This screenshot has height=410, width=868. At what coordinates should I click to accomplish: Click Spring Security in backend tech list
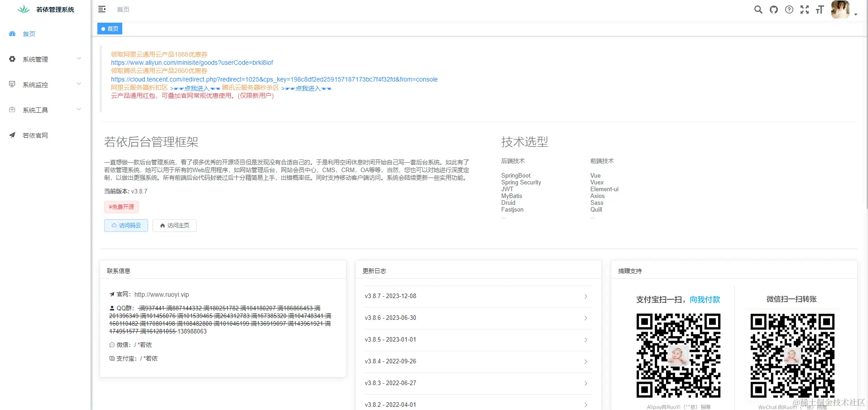point(521,182)
